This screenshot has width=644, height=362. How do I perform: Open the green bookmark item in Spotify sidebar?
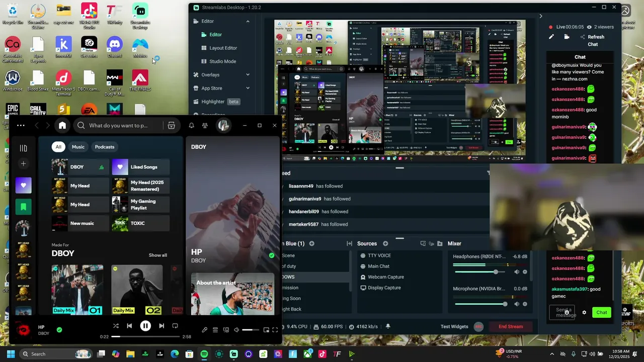23,206
